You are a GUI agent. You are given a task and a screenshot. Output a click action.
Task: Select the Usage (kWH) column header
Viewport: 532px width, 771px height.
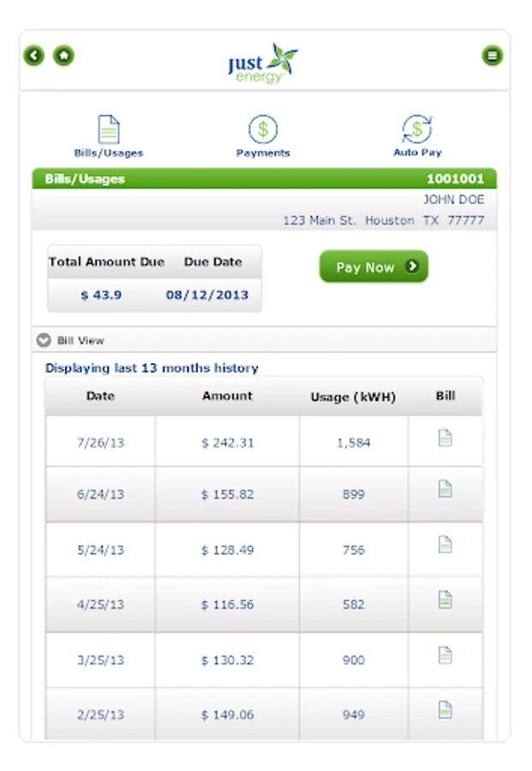(x=353, y=397)
